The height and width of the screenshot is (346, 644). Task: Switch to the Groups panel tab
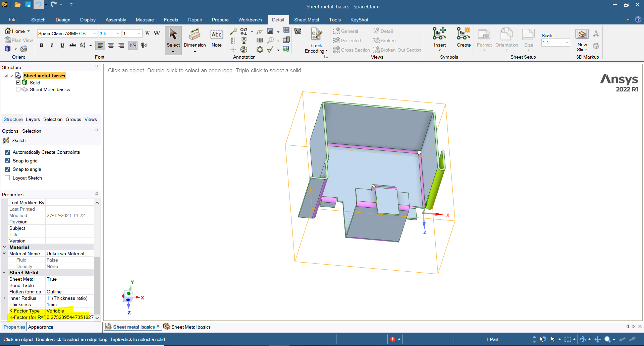coord(73,119)
